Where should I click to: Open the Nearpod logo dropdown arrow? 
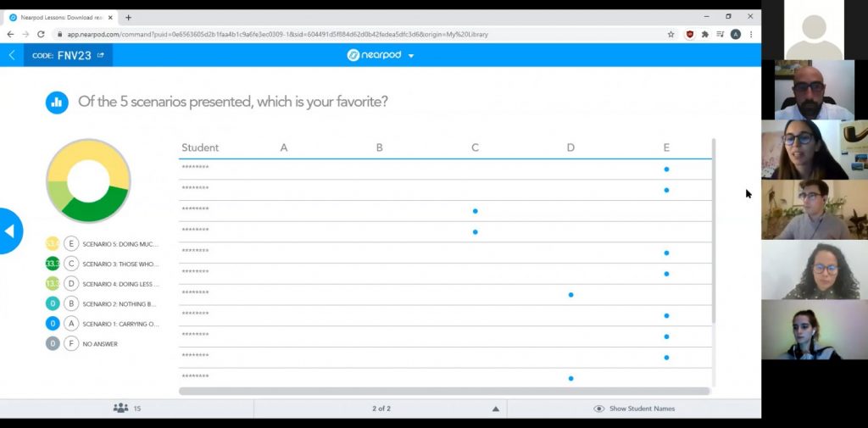tap(411, 56)
